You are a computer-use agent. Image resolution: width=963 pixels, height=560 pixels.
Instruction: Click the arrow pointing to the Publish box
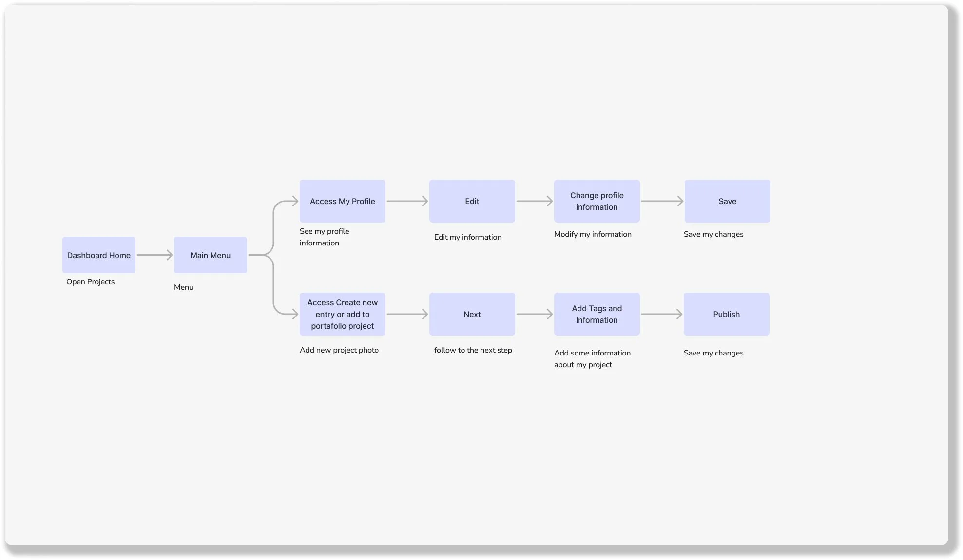pos(661,314)
